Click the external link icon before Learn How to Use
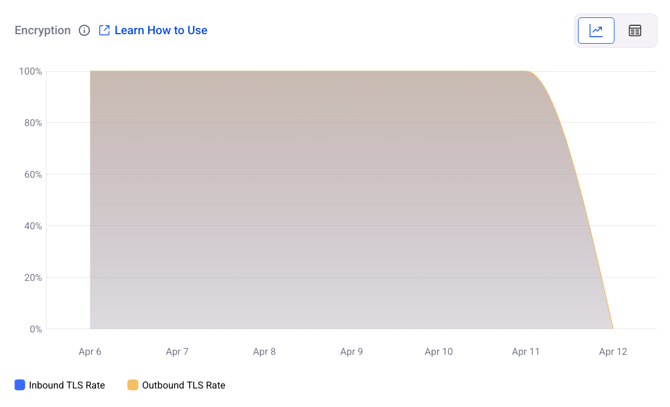The width and height of the screenshot is (670, 407). point(104,31)
